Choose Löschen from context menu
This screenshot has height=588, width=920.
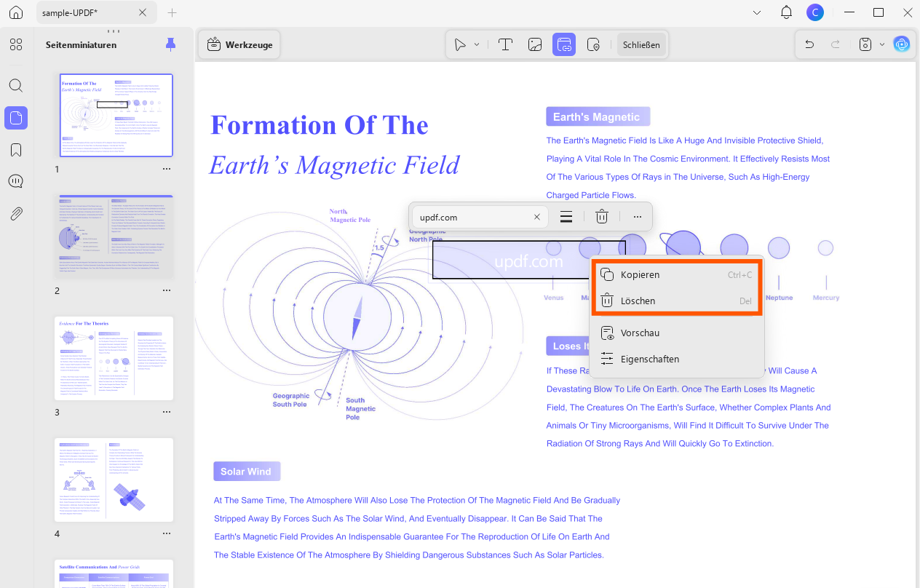[x=677, y=301]
